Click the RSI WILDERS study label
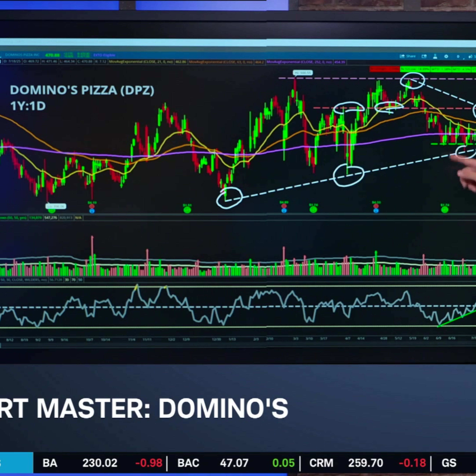The width and height of the screenshot is (476, 476). (x=24, y=280)
